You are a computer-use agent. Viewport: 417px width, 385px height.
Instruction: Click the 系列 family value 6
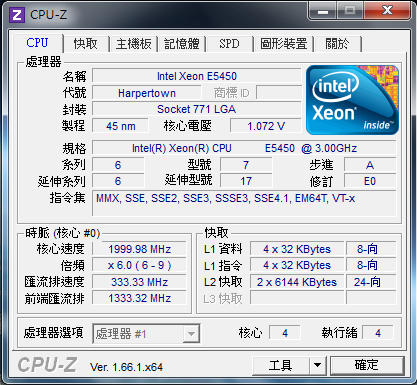(x=118, y=165)
